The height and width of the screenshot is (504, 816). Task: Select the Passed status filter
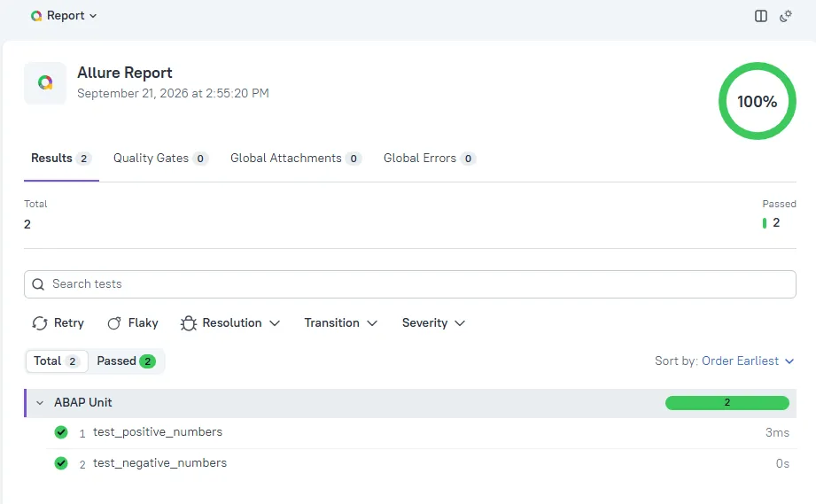127,361
